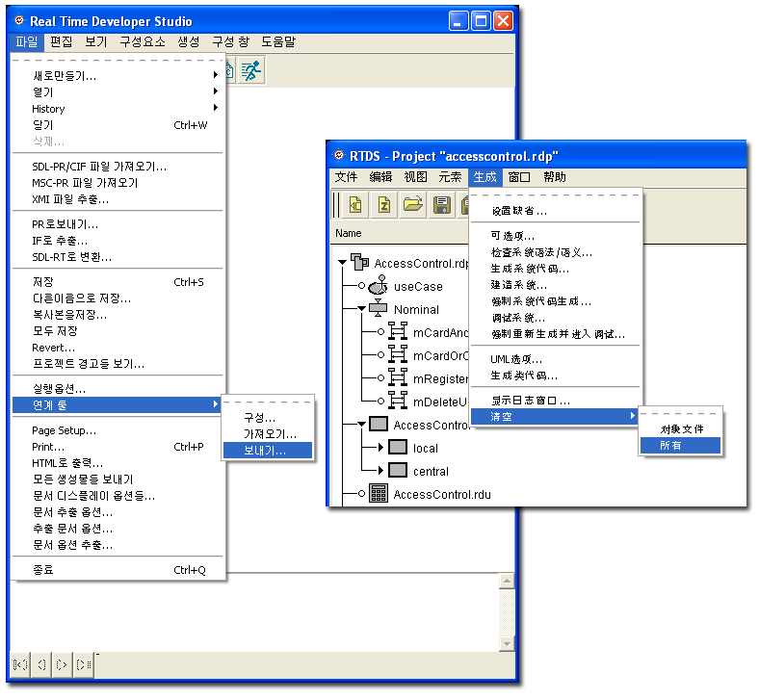
Task: Click the Name column header
Action: [x=349, y=233]
